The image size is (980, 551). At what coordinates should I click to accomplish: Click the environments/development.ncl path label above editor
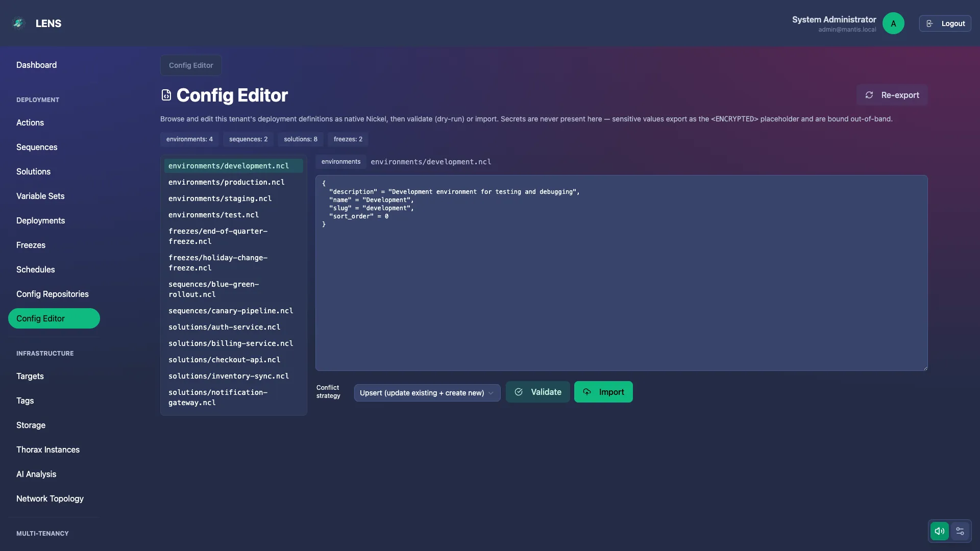pos(431,162)
